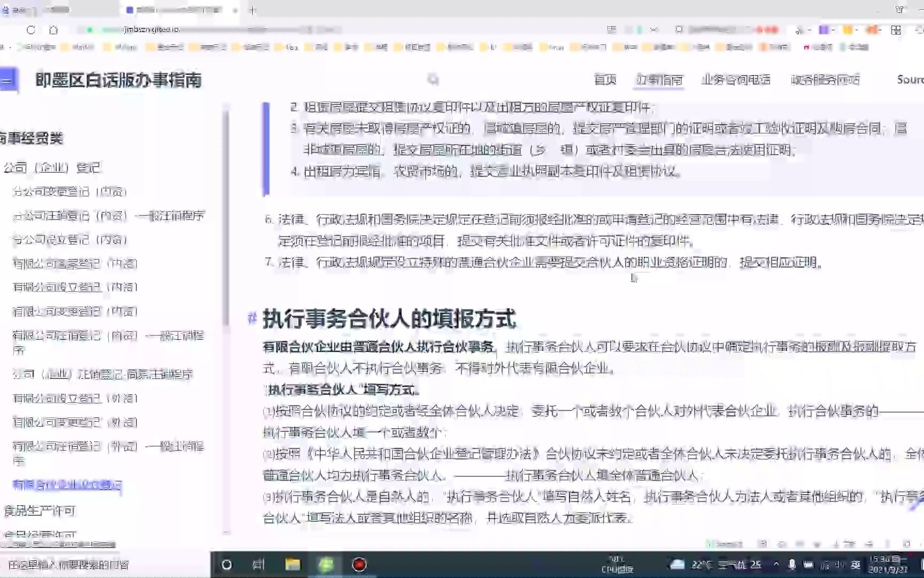The width and height of the screenshot is (924, 578).
Task: Select 有限公司变更登记（内资）in sidebar
Action: pos(75,311)
